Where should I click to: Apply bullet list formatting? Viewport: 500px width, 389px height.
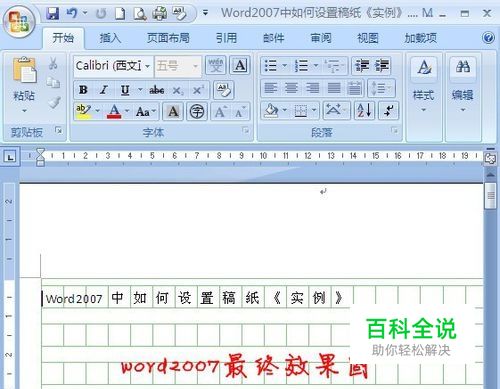point(270,66)
